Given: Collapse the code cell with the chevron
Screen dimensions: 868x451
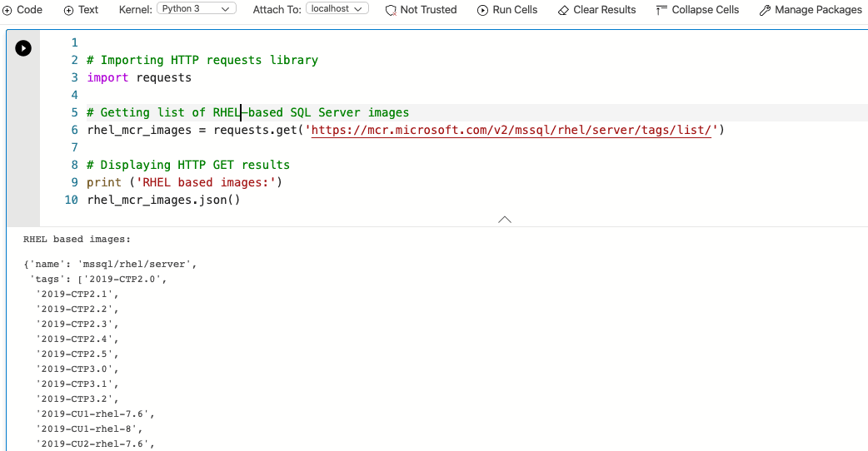Looking at the screenshot, I should (x=504, y=220).
